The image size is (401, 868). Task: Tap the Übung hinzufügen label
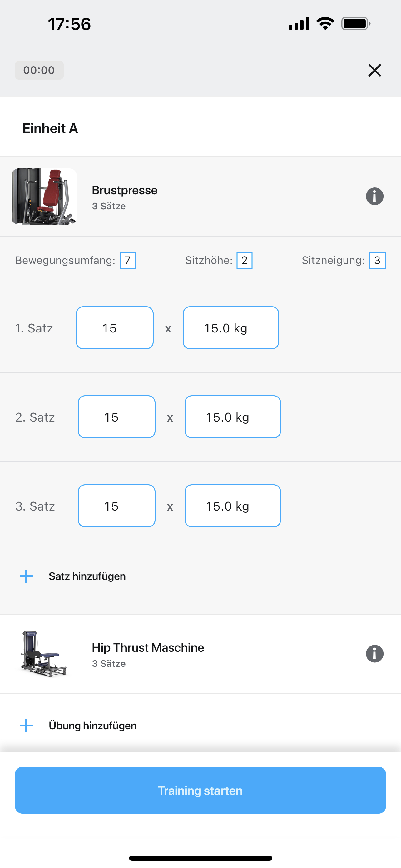(x=92, y=726)
